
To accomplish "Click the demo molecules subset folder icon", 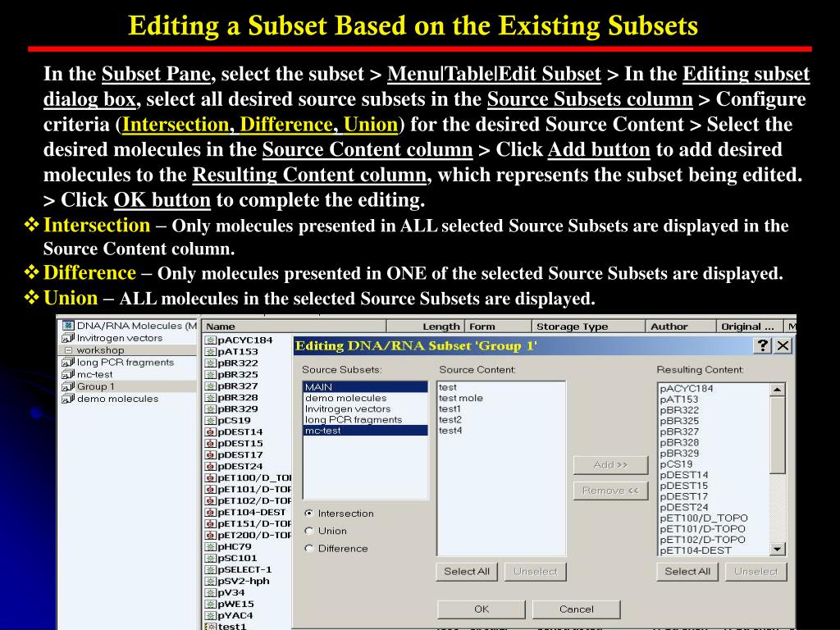I will pos(68,399).
